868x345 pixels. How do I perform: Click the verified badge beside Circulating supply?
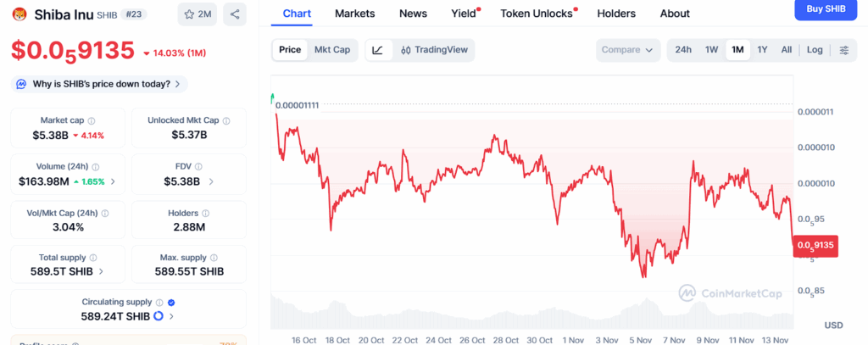tap(171, 302)
